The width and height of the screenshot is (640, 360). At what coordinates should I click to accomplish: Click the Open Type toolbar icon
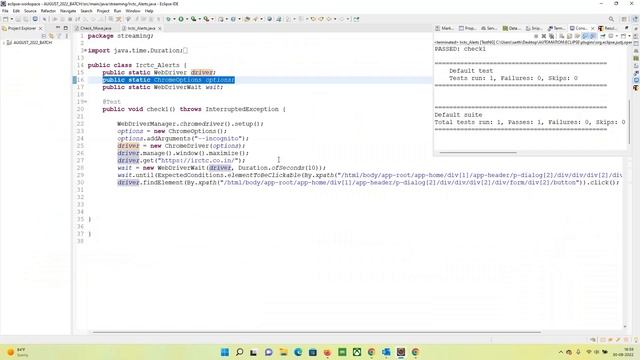click(247, 19)
